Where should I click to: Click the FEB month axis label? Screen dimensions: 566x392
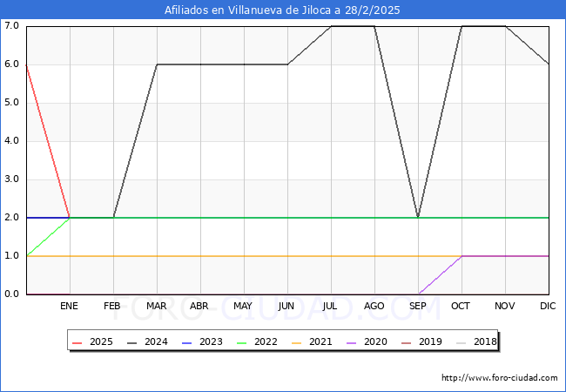coord(112,306)
